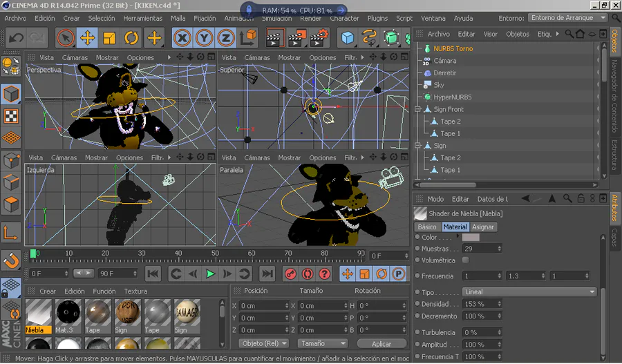
Task: Render the active view
Action: [275, 38]
